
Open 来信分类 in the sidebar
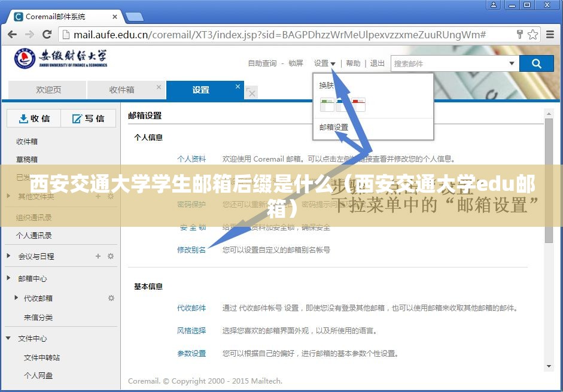click(38, 317)
